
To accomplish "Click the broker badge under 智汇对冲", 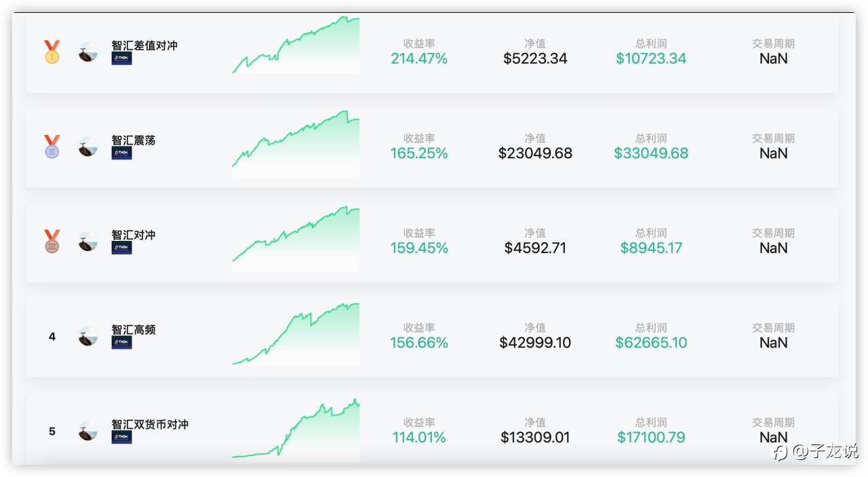I will [122, 248].
